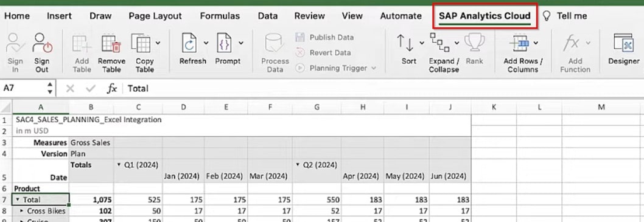Click the fx insert function icon

pos(112,88)
